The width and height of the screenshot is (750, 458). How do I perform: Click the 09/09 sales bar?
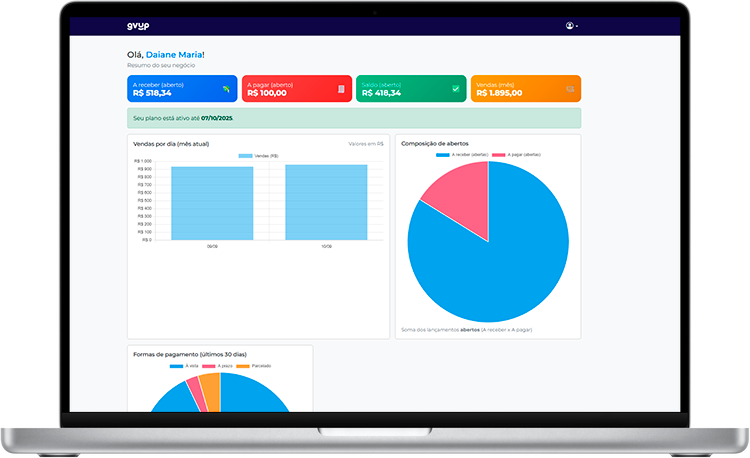[212, 203]
